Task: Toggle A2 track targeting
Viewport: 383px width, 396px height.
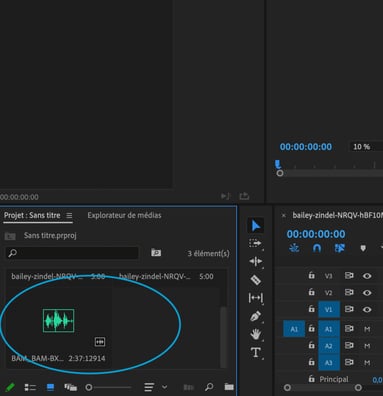Action: [x=329, y=346]
